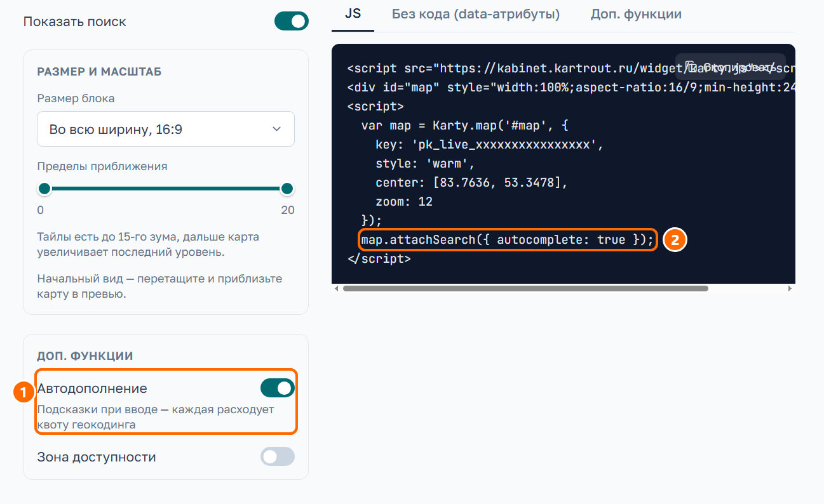Screen dimensions: 824x504
Task: Click the scrollbar left arrow under code
Action: (x=337, y=288)
